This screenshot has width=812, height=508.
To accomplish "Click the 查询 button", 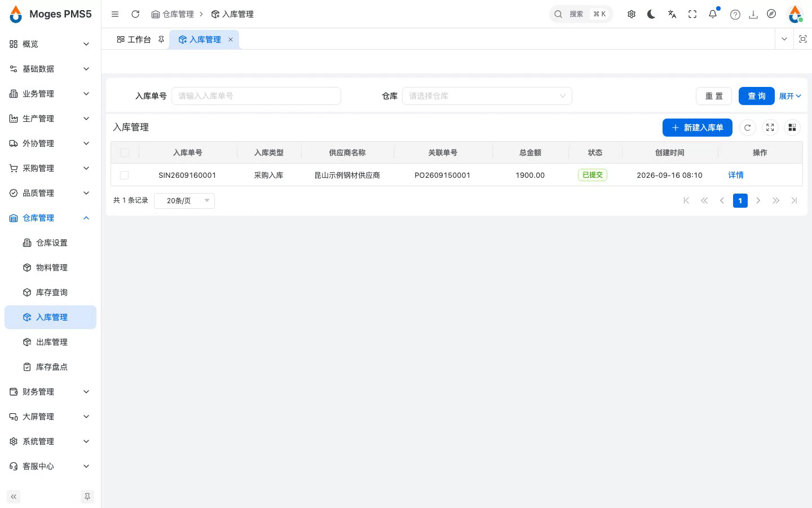I will (x=757, y=96).
